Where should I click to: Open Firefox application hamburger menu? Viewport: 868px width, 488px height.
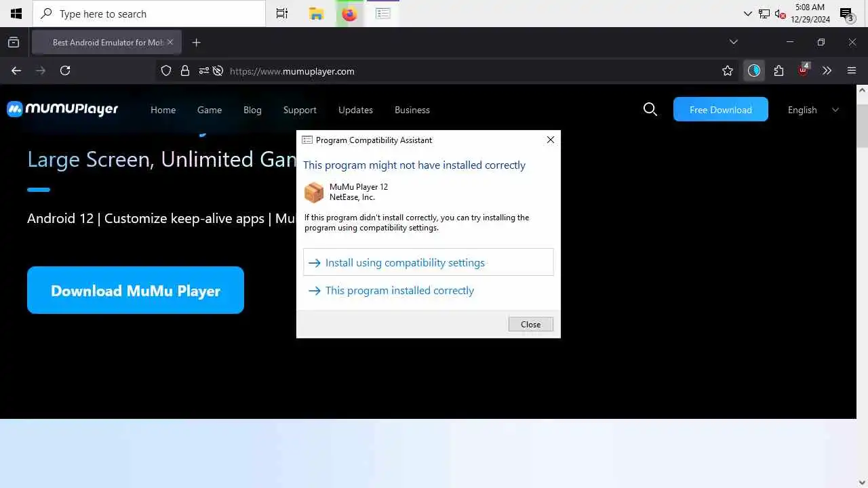(852, 70)
